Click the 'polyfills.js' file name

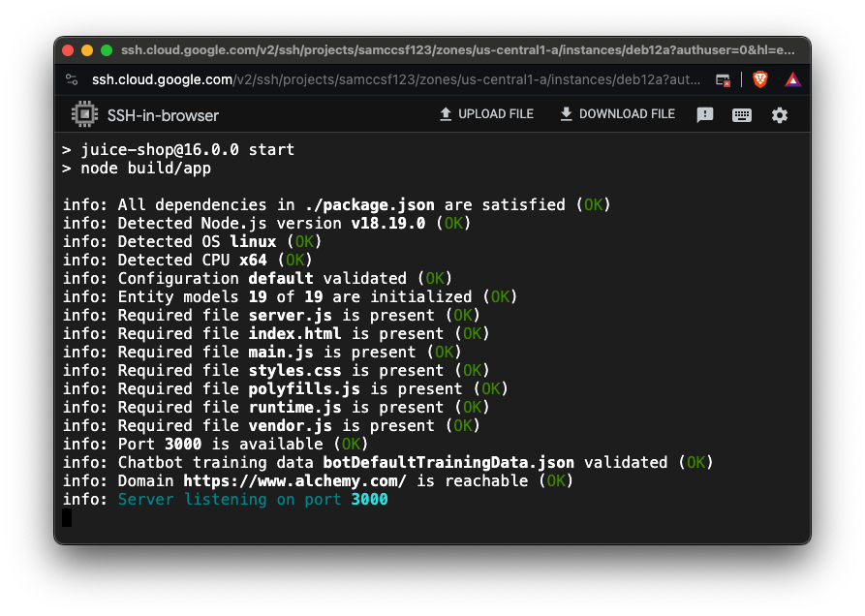(x=304, y=388)
